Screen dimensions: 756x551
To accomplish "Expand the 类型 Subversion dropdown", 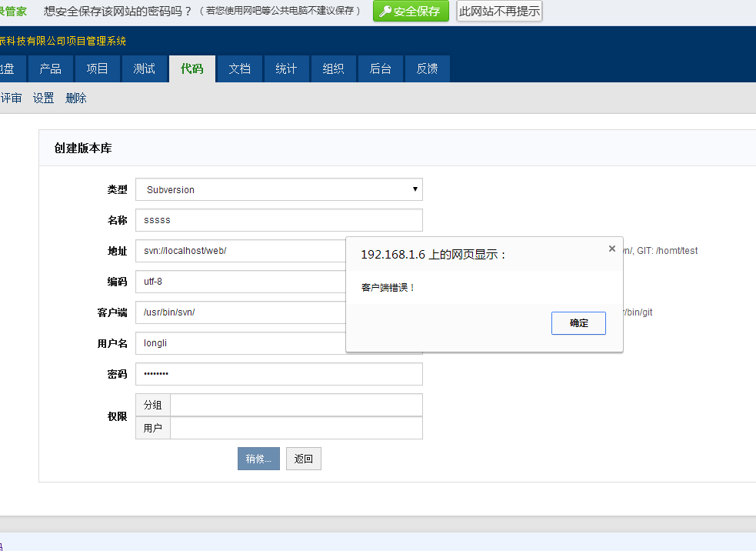I will click(279, 189).
